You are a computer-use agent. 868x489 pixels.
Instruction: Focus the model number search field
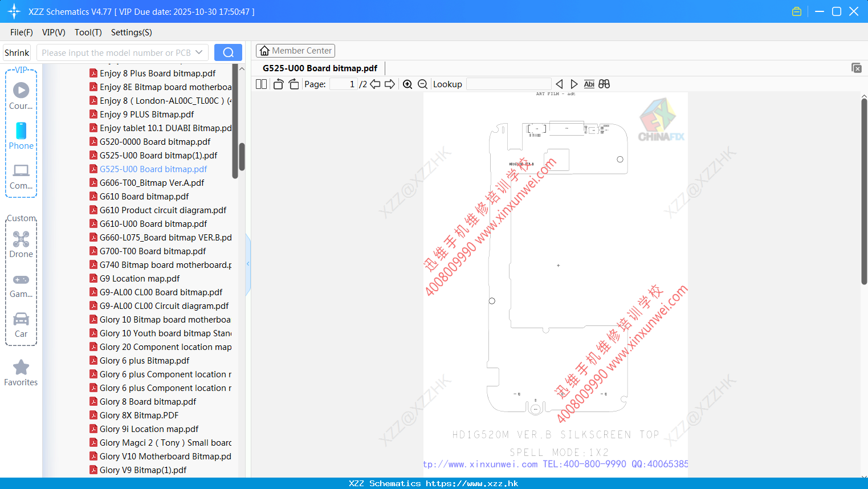(x=116, y=52)
